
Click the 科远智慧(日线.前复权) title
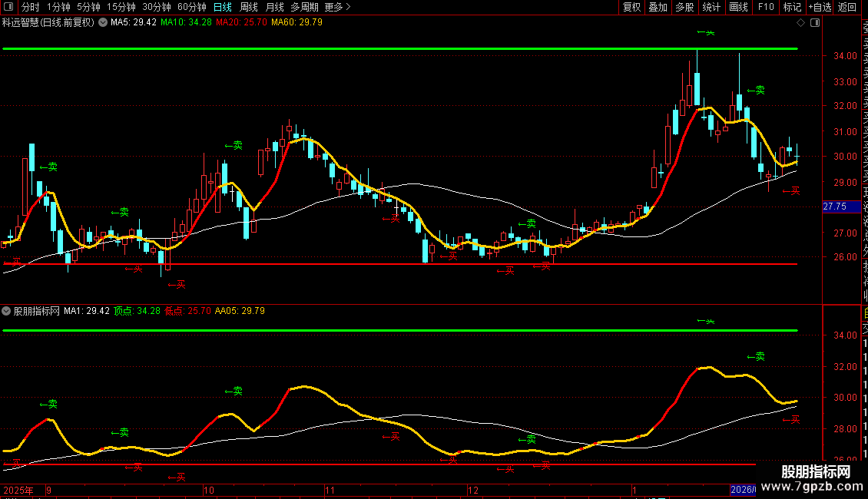point(48,23)
